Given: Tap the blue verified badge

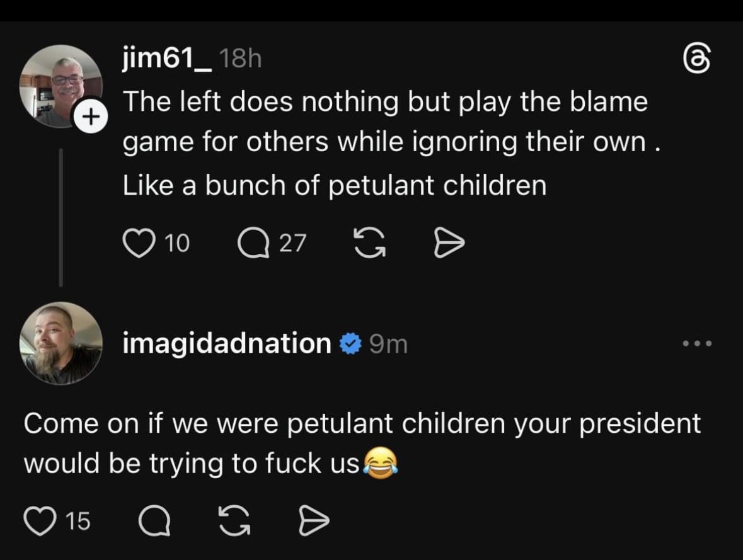Looking at the screenshot, I should [x=349, y=344].
